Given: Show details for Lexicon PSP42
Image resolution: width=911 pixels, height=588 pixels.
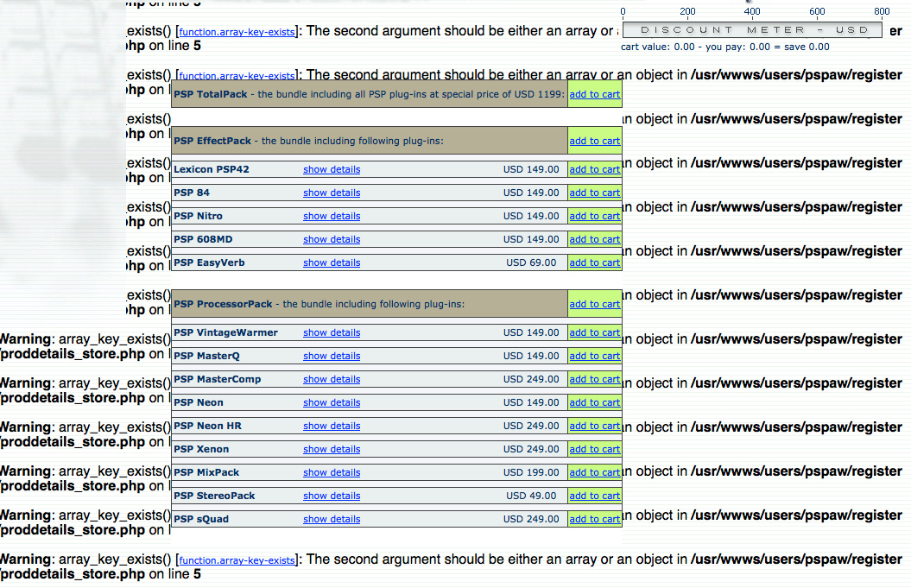Looking at the screenshot, I should (332, 169).
